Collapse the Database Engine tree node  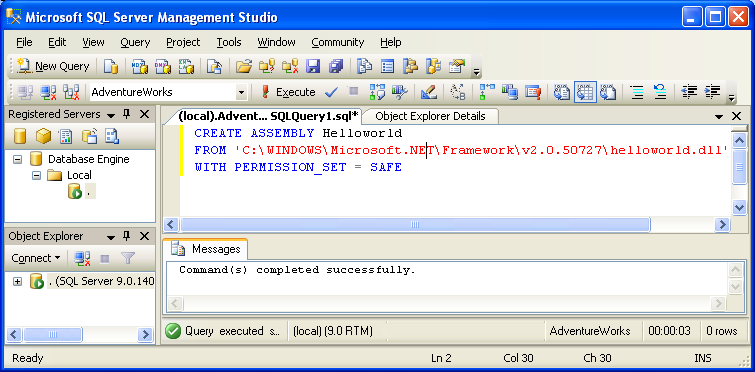pos(17,159)
